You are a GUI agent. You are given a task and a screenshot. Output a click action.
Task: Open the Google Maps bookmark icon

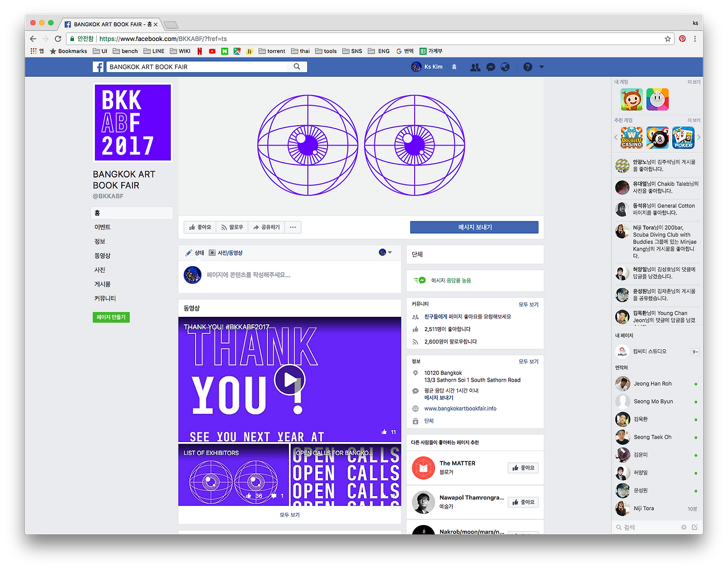tap(237, 51)
